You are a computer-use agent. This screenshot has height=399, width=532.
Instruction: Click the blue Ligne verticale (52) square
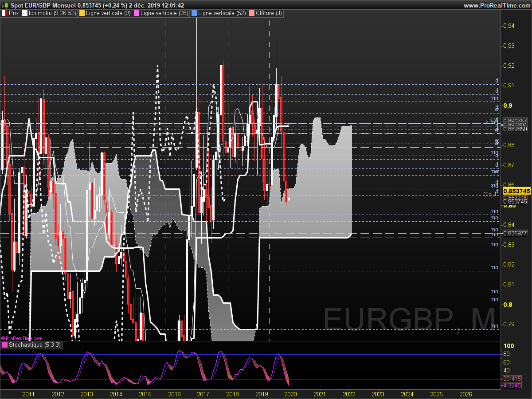point(194,13)
